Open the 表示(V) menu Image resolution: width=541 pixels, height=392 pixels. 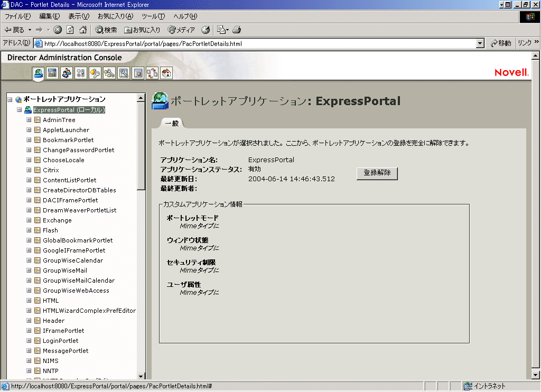pos(79,16)
